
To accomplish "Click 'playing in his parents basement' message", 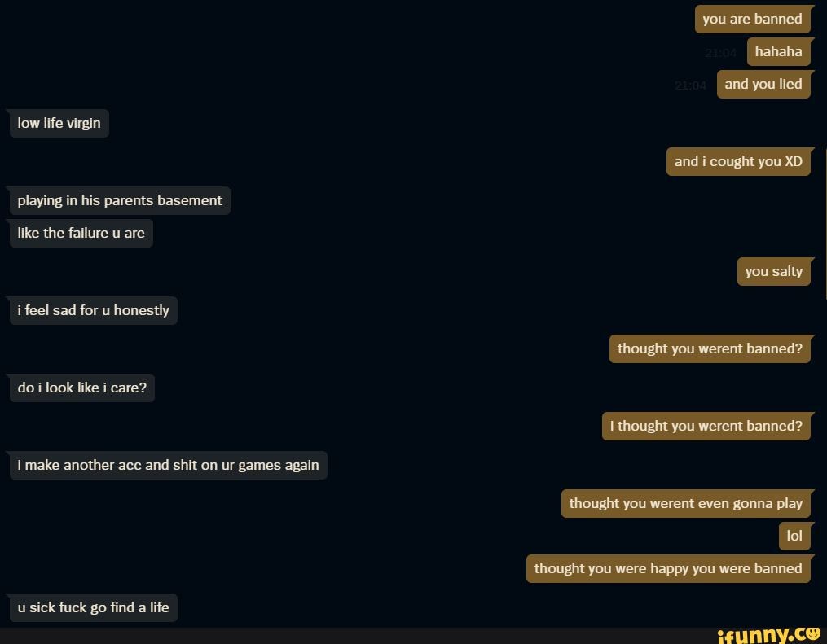I will [x=120, y=201].
